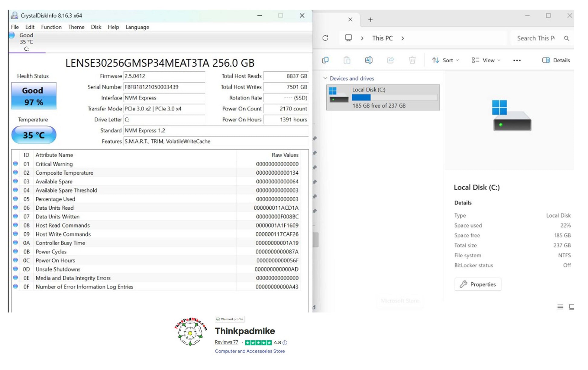Select the Local Disk (C:) drive
Image resolution: width=588 pixels, height=370 pixels.
(x=383, y=97)
